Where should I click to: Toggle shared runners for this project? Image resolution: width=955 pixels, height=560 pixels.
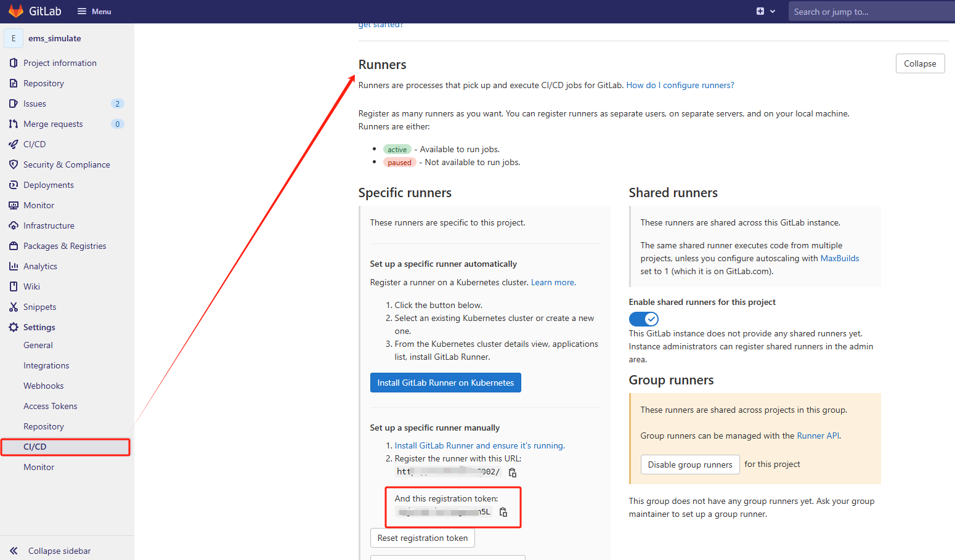click(x=644, y=319)
